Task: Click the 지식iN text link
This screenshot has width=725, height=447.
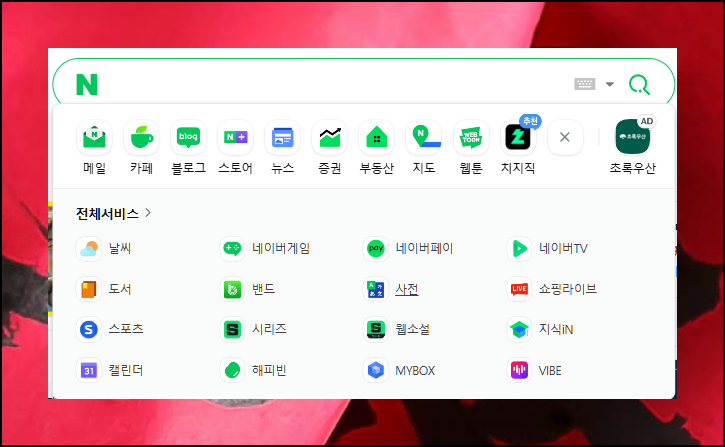Action: (556, 330)
